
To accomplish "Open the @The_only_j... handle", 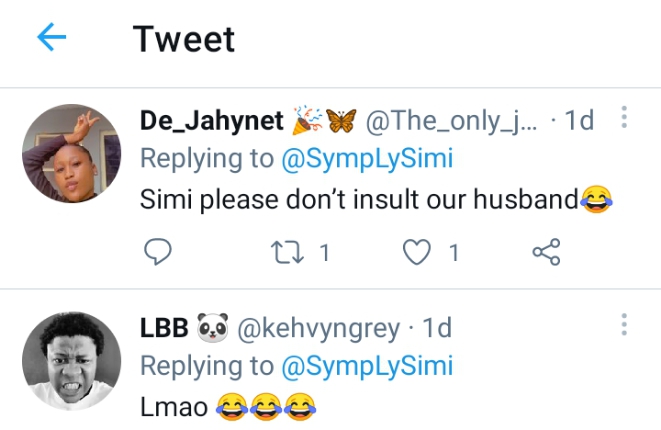I will tap(453, 121).
